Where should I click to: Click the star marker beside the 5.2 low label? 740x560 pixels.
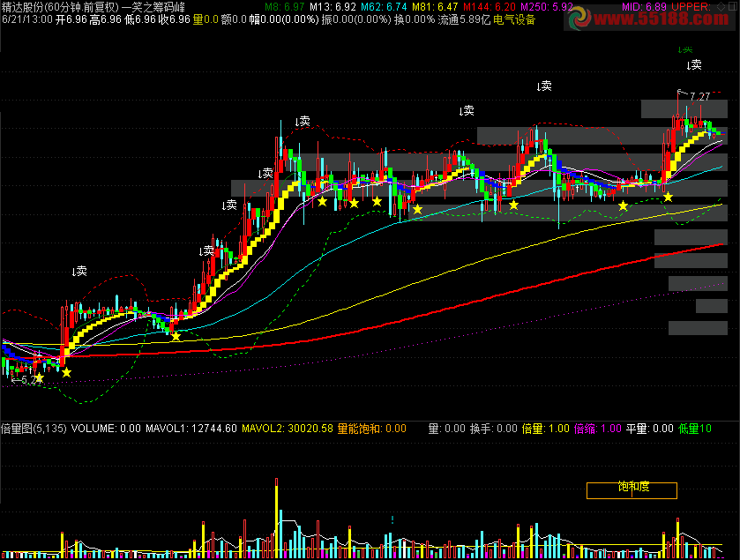pyautogui.click(x=39, y=378)
